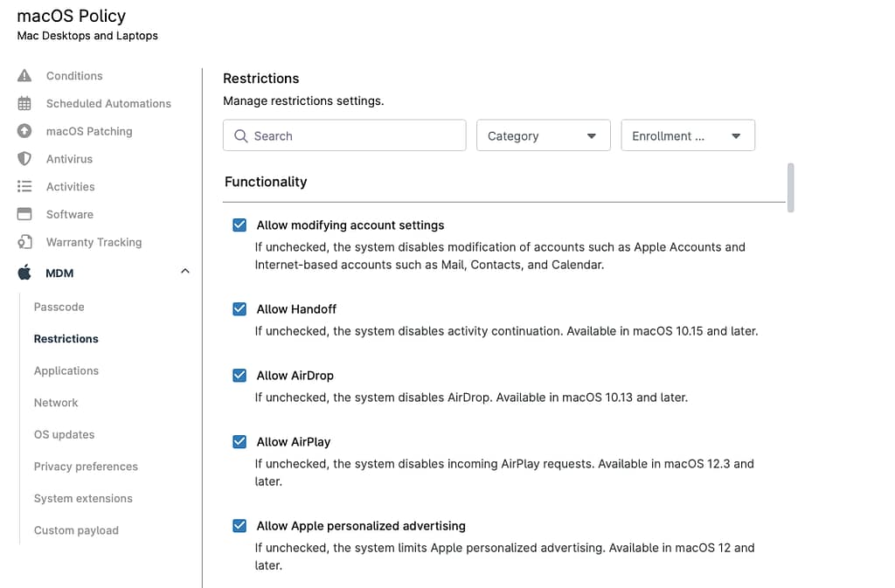Open the Privacy preferences section
This screenshot has width=895, height=588.
85,466
